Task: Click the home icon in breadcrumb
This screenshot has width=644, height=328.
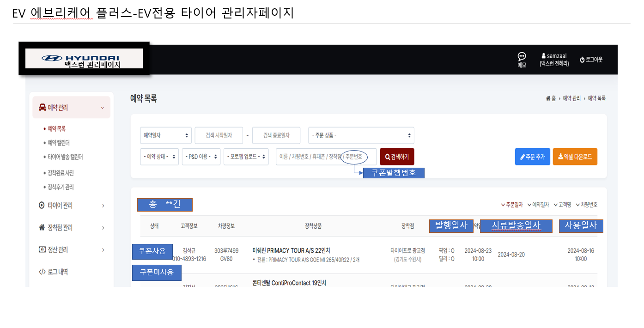Action: [x=548, y=98]
